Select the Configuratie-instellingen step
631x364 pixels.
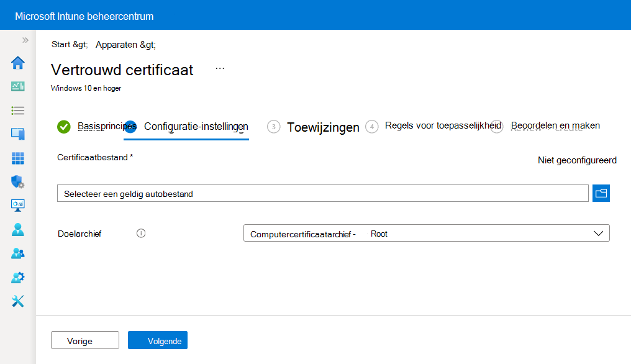[186, 127]
